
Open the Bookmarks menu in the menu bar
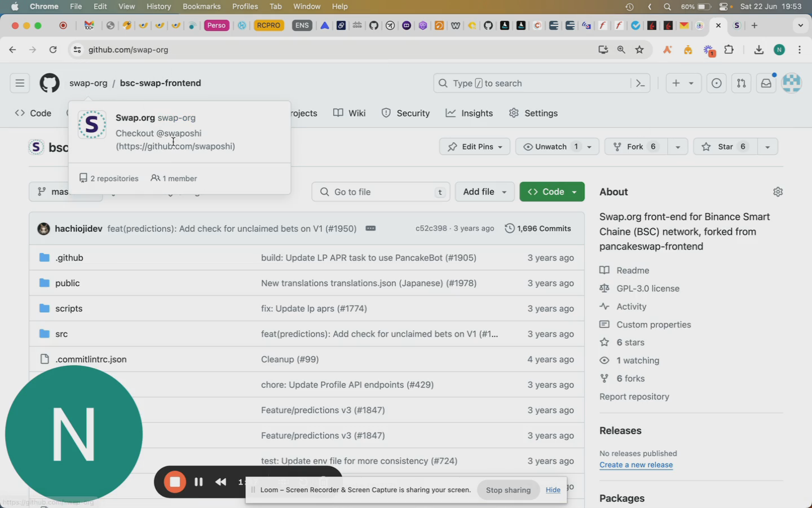click(x=201, y=7)
